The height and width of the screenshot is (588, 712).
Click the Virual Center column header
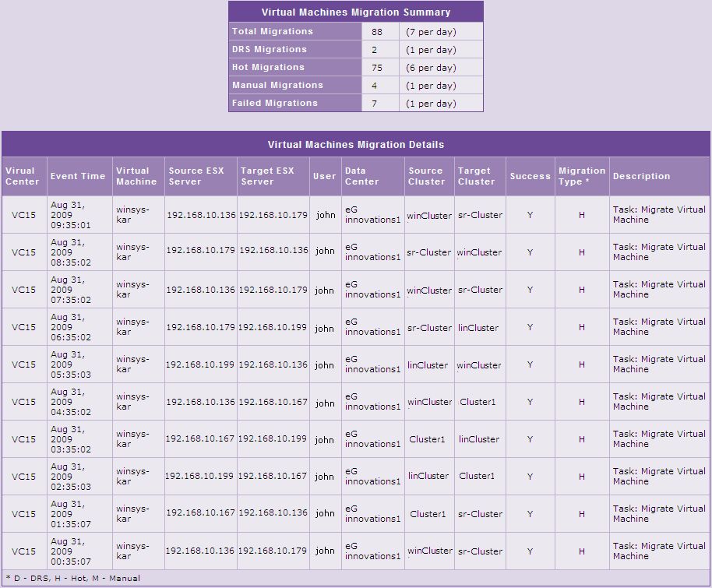[23, 176]
